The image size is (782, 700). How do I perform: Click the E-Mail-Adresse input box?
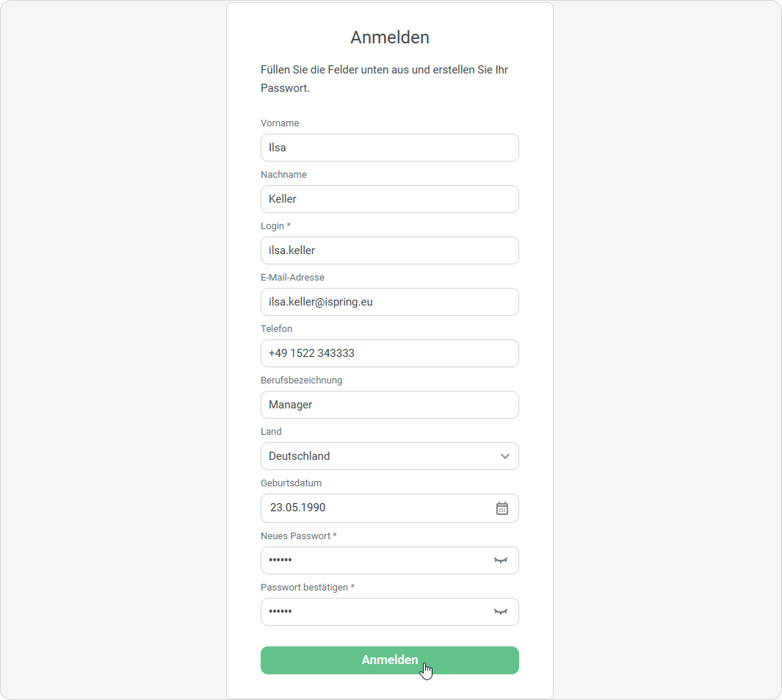389,302
